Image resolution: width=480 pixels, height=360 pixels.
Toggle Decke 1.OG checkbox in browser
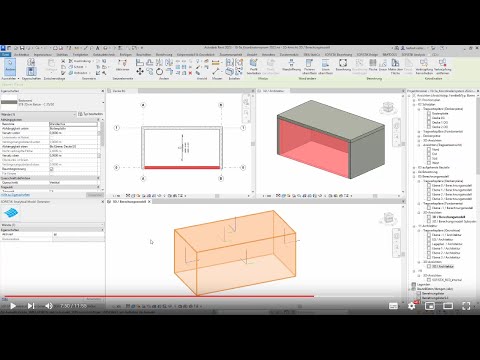point(429,122)
